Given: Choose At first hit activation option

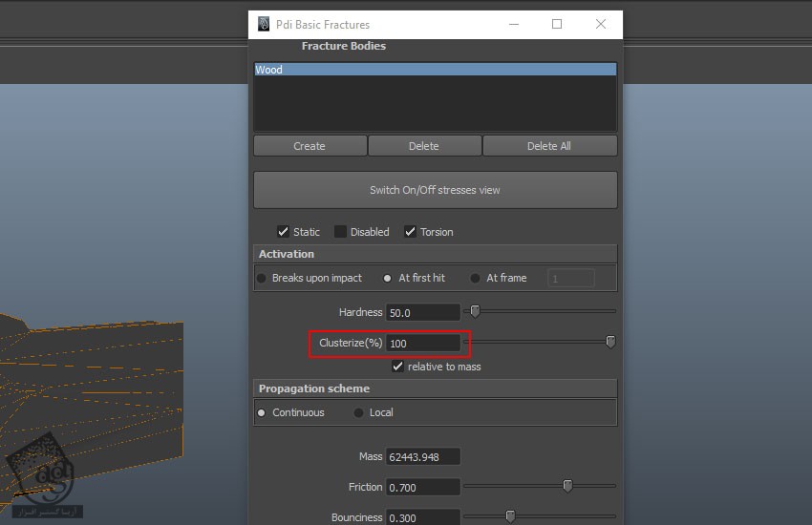Looking at the screenshot, I should coord(388,278).
